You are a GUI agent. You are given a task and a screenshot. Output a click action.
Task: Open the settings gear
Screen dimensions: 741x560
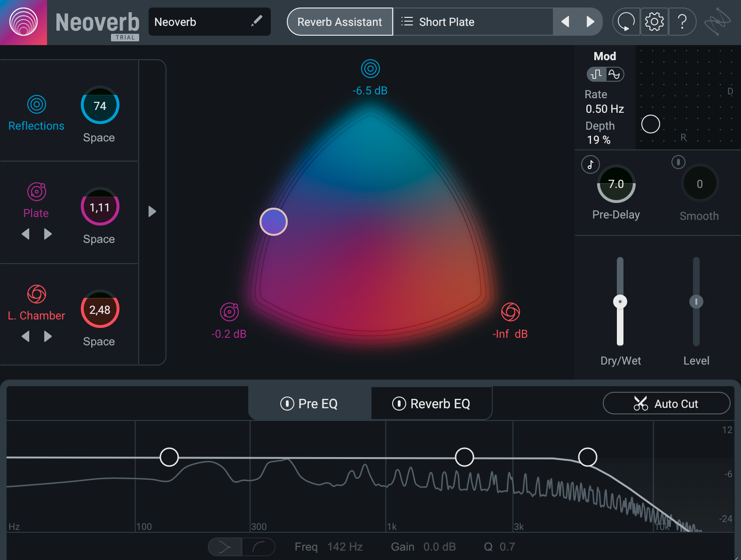tap(654, 22)
